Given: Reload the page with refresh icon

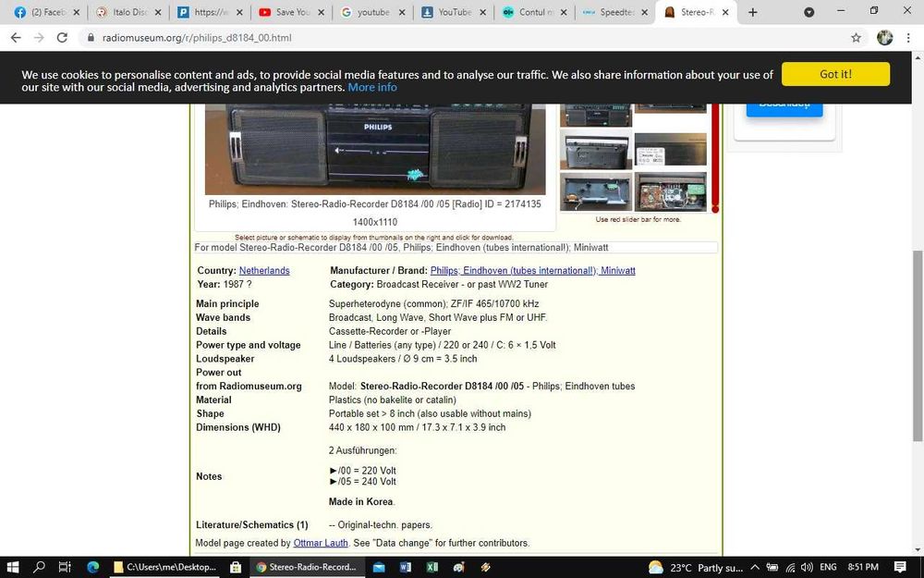Looking at the screenshot, I should [x=62, y=38].
